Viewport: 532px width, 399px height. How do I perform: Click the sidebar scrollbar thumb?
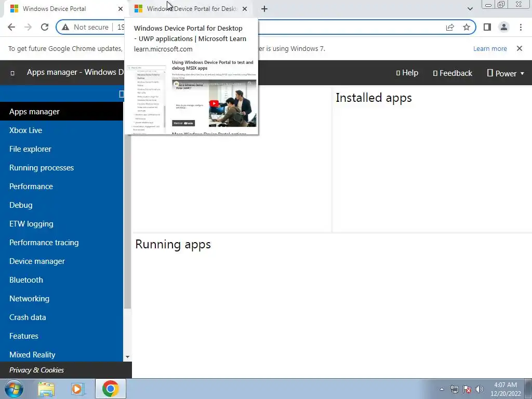[x=128, y=220]
